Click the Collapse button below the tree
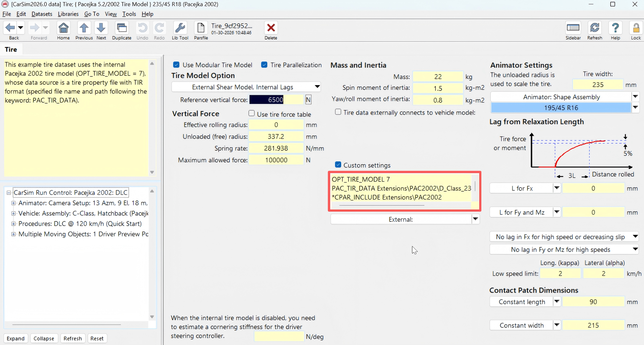The width and height of the screenshot is (644, 345). pos(44,339)
